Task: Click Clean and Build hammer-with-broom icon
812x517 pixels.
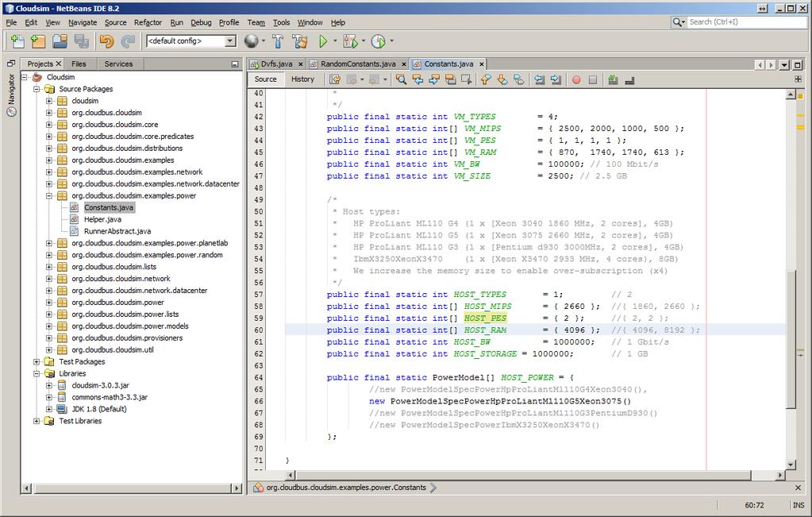Action: pyautogui.click(x=300, y=41)
